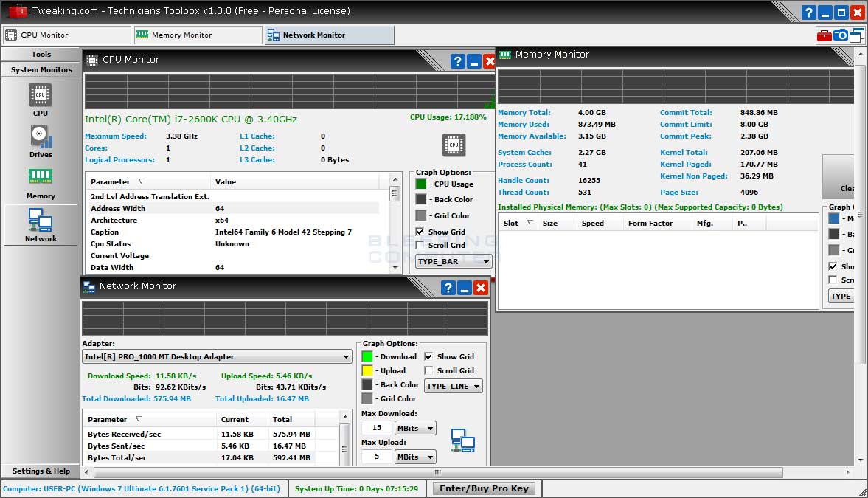Click the System Up Time status text

pyautogui.click(x=356, y=488)
